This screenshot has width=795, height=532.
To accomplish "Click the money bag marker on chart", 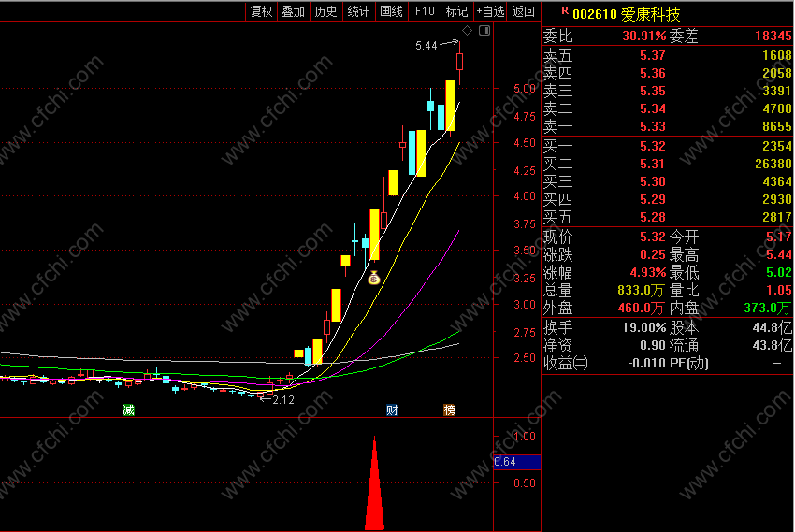I will point(374,278).
